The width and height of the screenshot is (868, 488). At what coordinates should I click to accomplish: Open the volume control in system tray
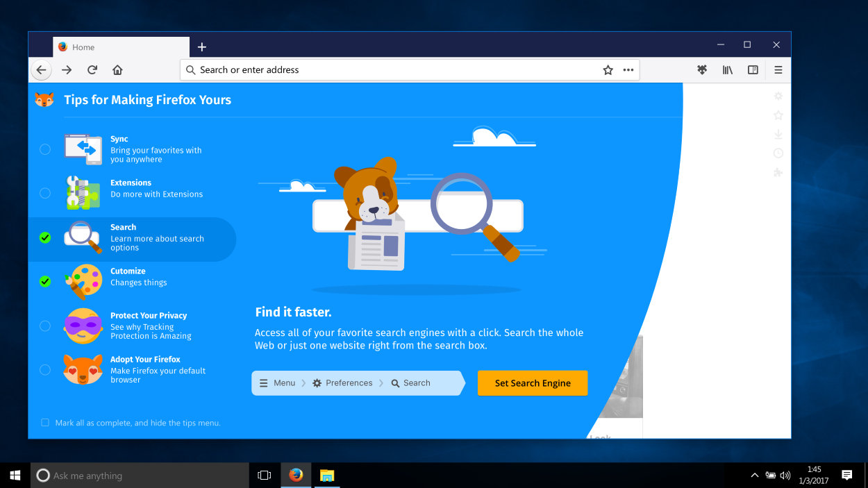[785, 476]
